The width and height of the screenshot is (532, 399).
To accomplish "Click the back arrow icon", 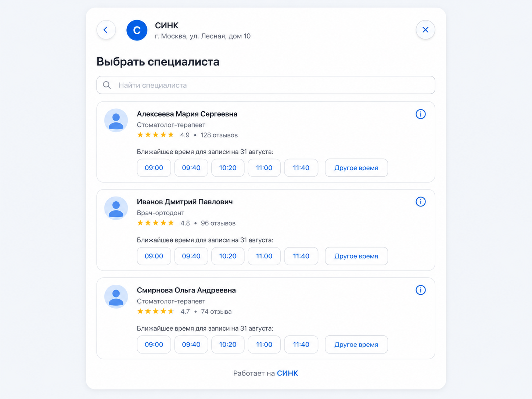I will 106,30.
